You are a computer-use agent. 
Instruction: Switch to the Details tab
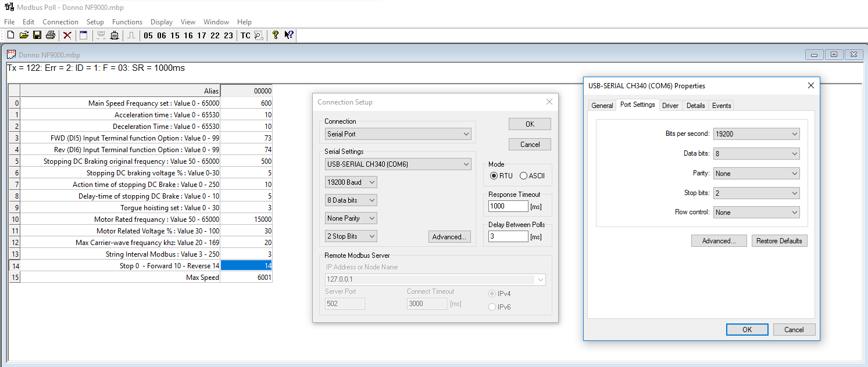coord(695,106)
